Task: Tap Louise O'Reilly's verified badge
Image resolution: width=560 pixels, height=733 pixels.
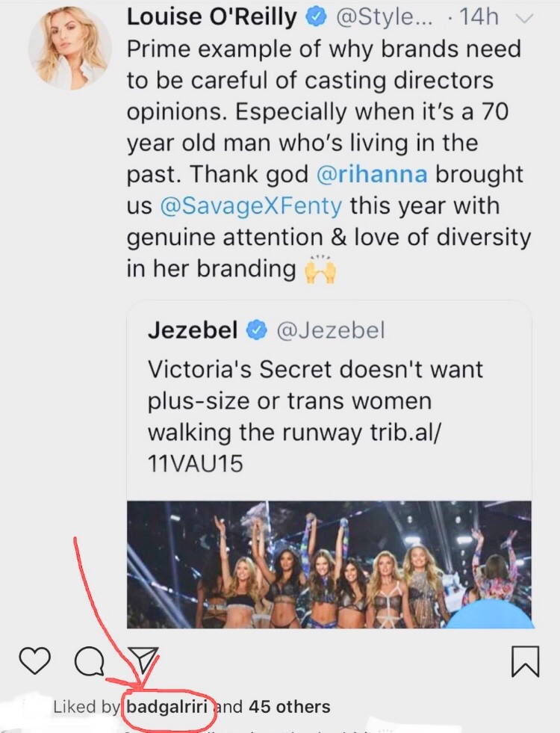Action: pos(317,17)
